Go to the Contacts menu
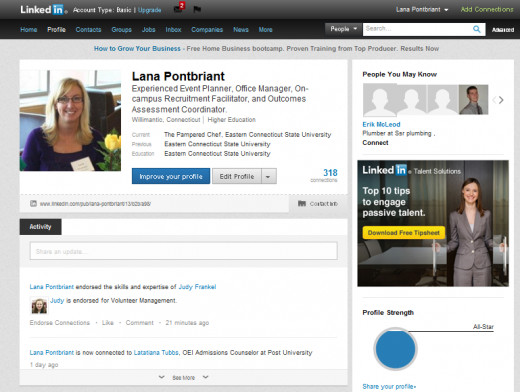This screenshot has width=520, height=392. click(x=88, y=30)
